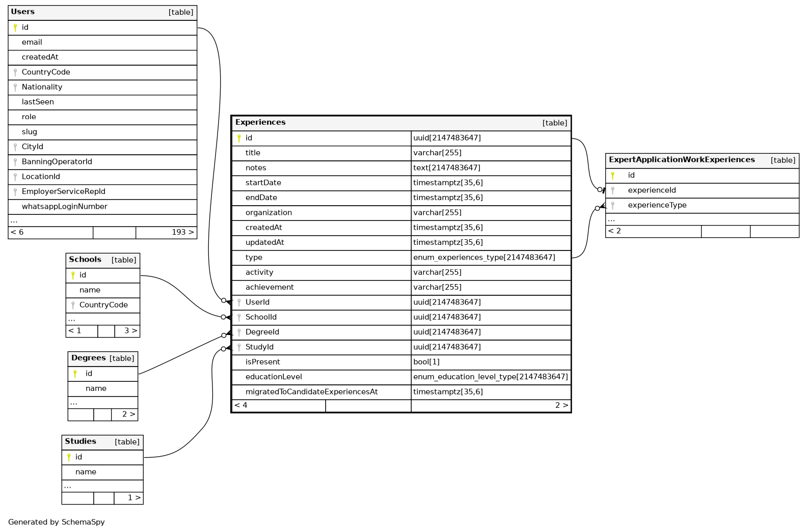This screenshot has height=532, width=807.
Task: Click the foreign key icon beside SchoolId
Action: pos(239,318)
